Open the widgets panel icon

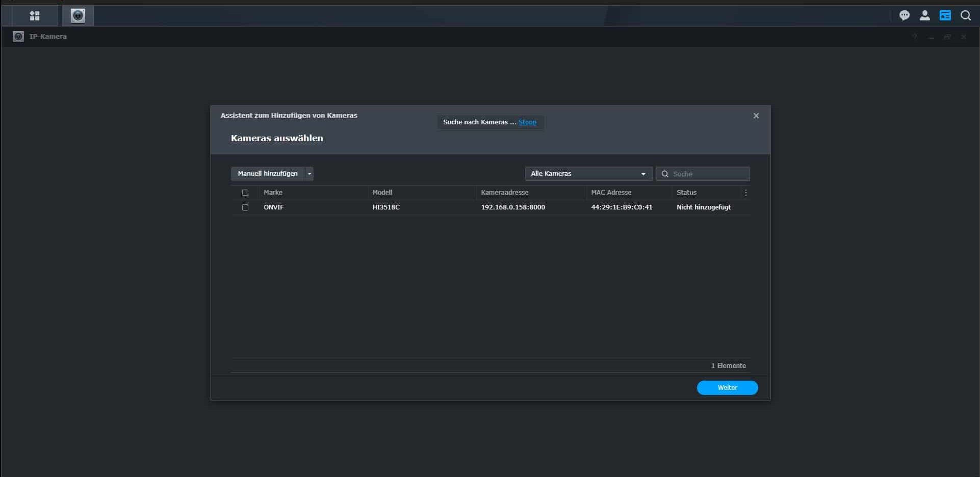[x=945, y=16]
